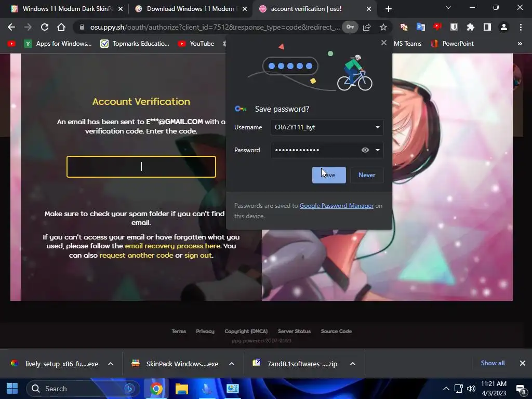Close the Download Windows 11 Modern tab
532x399 pixels.
245,9
